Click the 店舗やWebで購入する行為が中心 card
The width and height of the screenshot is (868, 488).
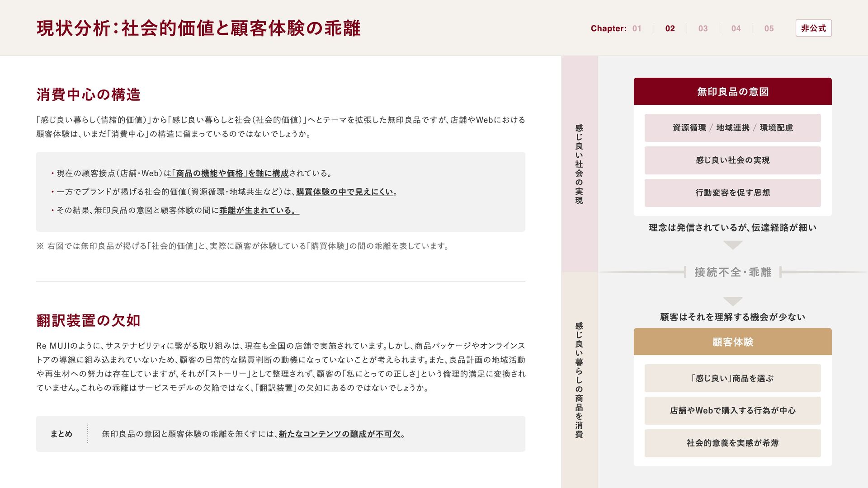pos(732,411)
